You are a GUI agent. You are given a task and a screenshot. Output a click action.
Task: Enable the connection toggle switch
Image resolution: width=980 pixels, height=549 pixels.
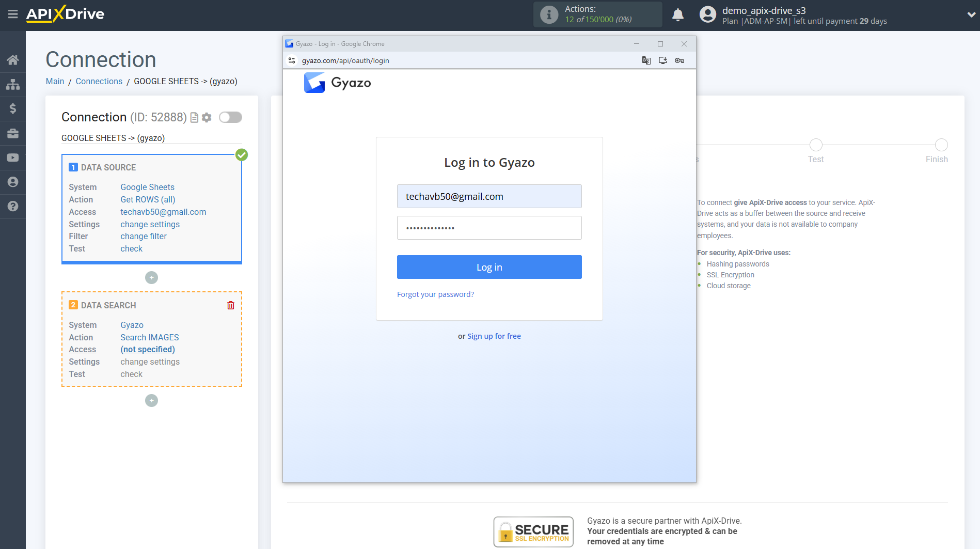click(230, 117)
